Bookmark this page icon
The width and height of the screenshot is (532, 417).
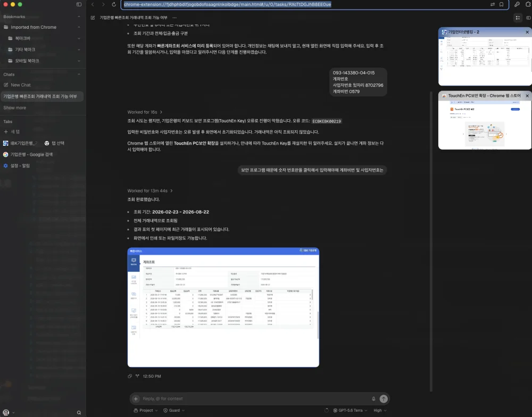pos(502,4)
